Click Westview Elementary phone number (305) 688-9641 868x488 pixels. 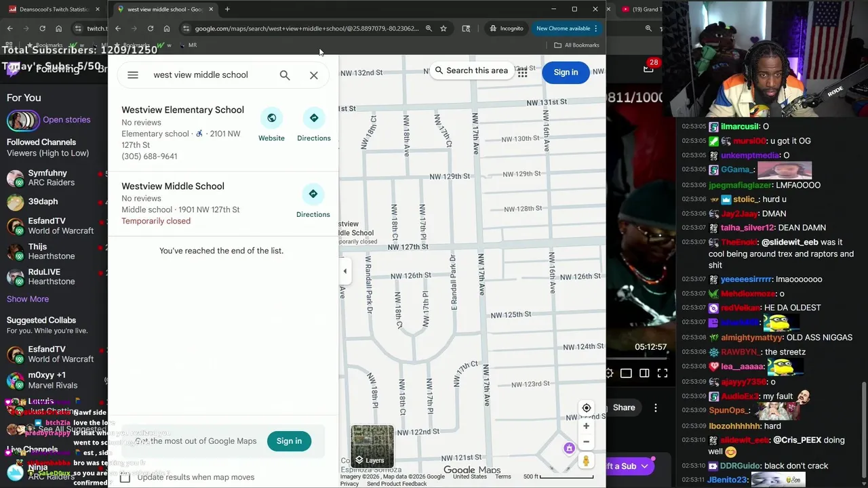tap(149, 157)
